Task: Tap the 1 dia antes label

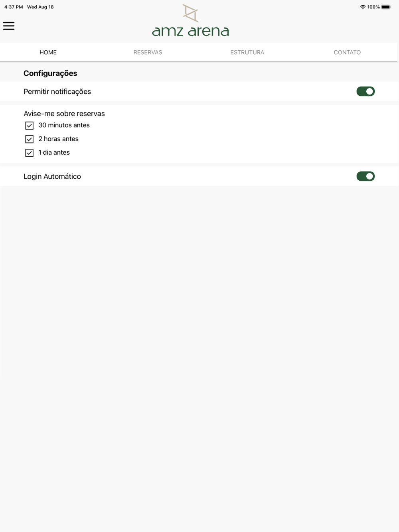Action: (54, 152)
